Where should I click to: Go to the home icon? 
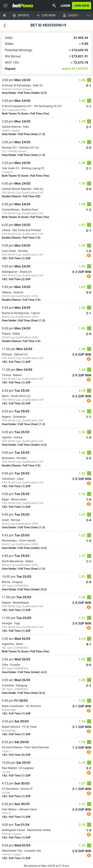click(x=4, y=16)
